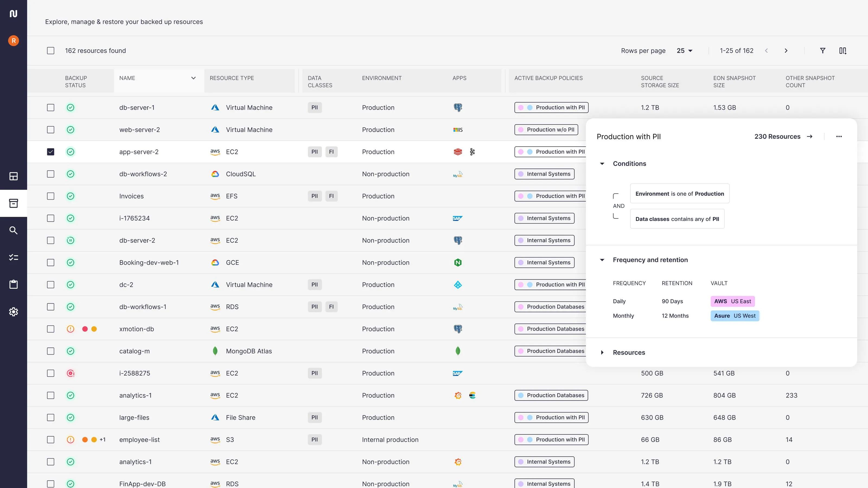Click the failed status icon for i-2588275
The width and height of the screenshot is (868, 488).
71,373
